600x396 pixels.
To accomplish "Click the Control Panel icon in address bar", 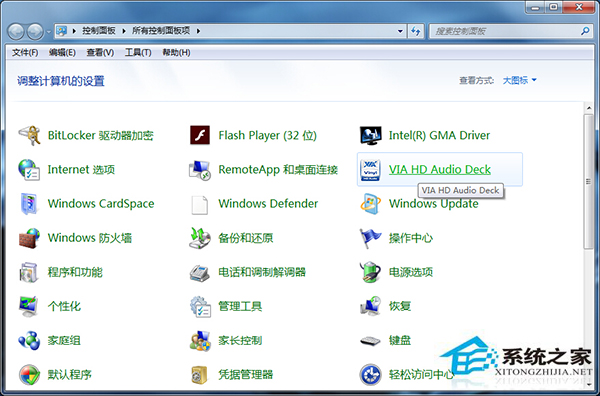I will pyautogui.click(x=62, y=31).
